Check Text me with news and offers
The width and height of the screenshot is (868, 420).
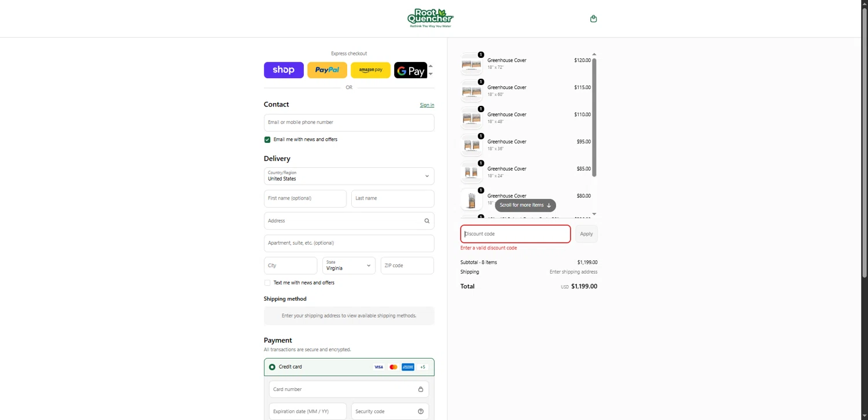pos(267,283)
